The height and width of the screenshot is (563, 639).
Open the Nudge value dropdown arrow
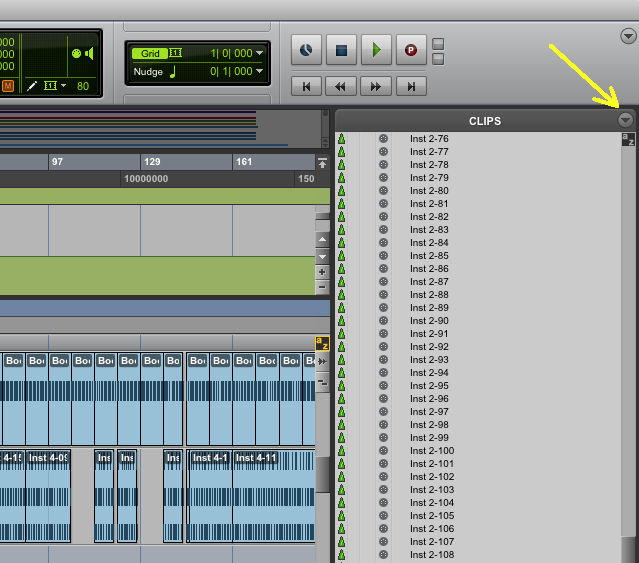coord(260,71)
